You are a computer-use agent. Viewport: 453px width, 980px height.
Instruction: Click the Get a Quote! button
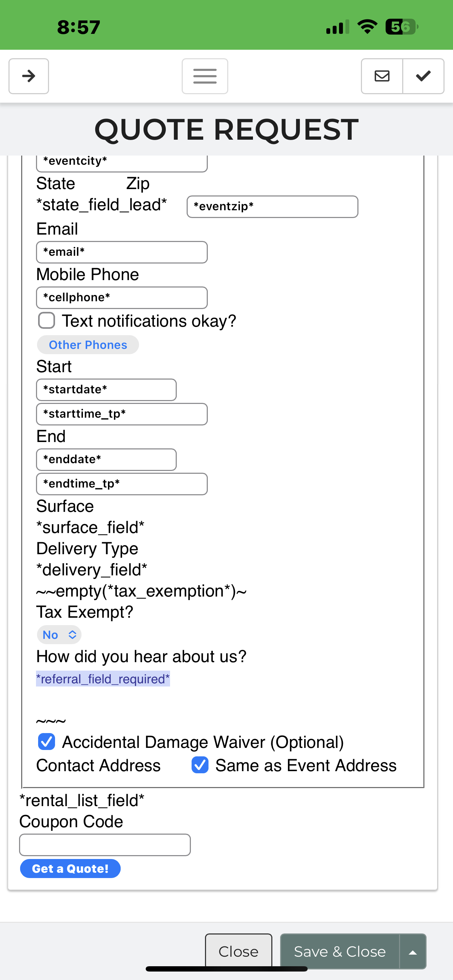point(70,869)
